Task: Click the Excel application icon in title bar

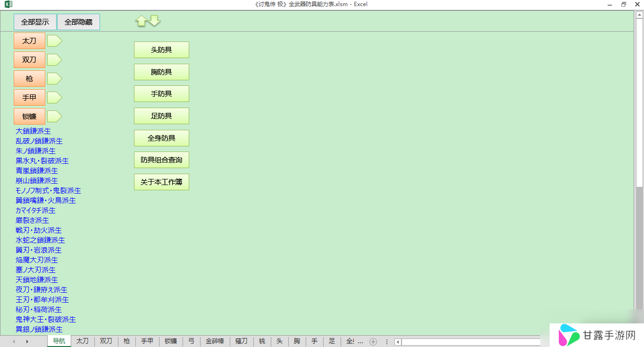Action: (x=8, y=4)
